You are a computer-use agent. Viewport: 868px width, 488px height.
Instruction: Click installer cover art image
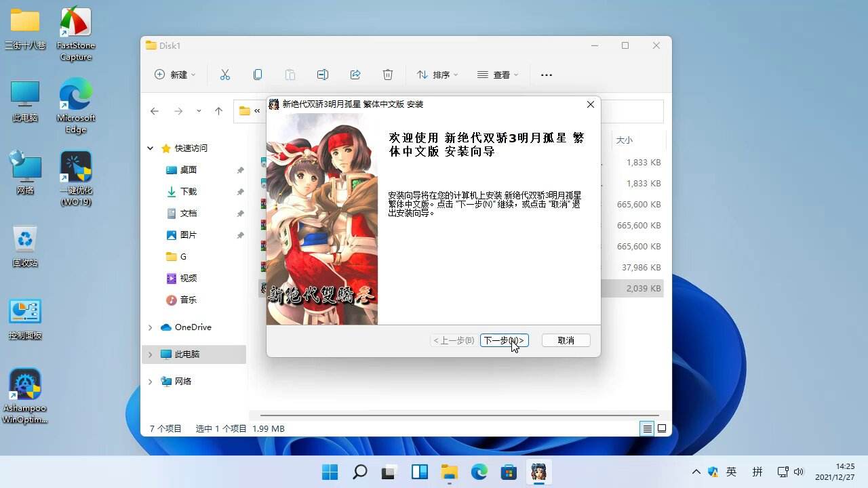coord(322,219)
